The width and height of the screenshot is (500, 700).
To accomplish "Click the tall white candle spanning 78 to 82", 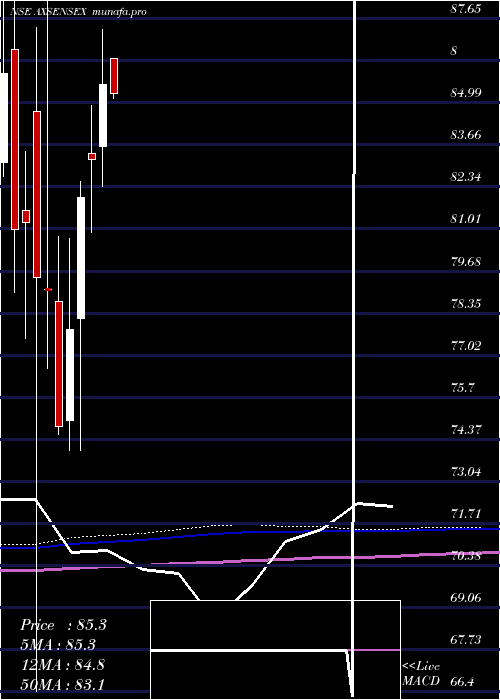I will pyautogui.click(x=81, y=258).
